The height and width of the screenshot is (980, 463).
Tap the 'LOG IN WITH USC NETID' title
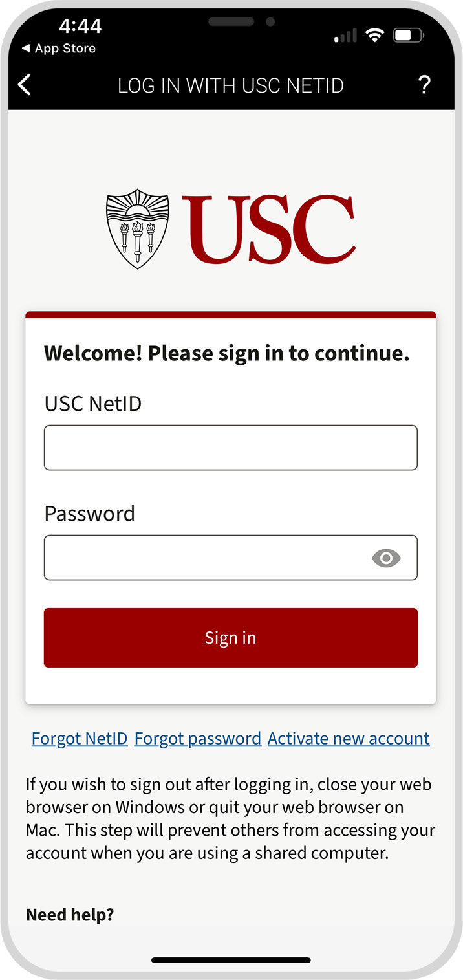(x=230, y=85)
